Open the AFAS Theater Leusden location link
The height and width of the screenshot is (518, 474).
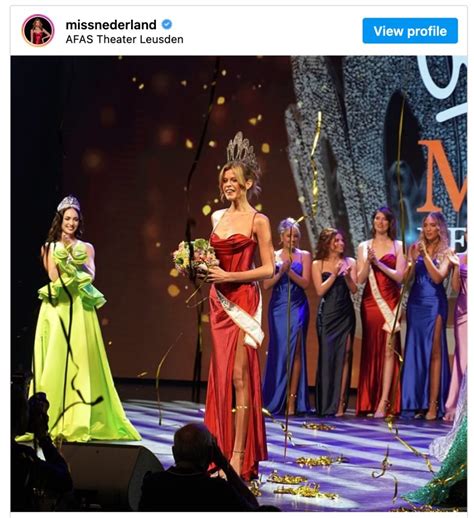(x=124, y=39)
